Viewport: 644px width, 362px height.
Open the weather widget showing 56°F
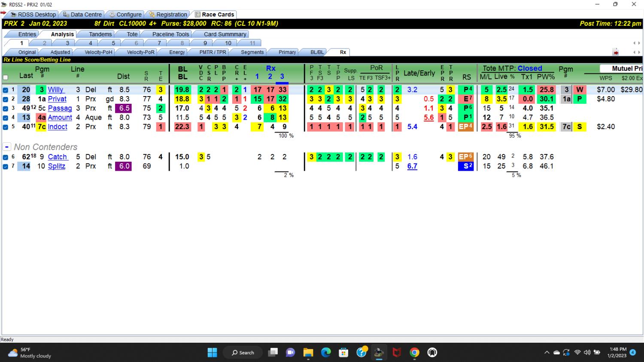coord(30,353)
